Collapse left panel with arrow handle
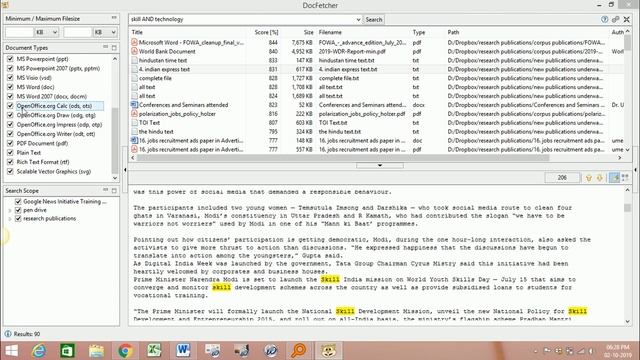 (x=125, y=169)
